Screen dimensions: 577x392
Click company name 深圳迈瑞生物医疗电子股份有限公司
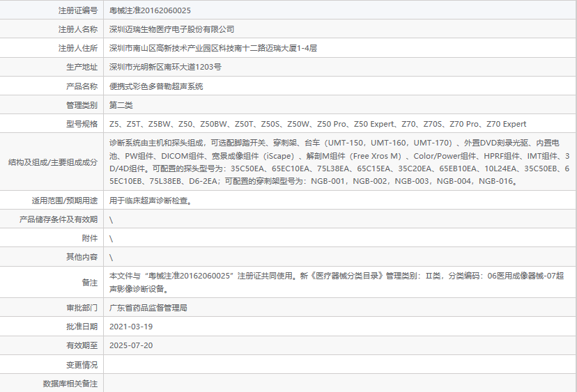172,29
